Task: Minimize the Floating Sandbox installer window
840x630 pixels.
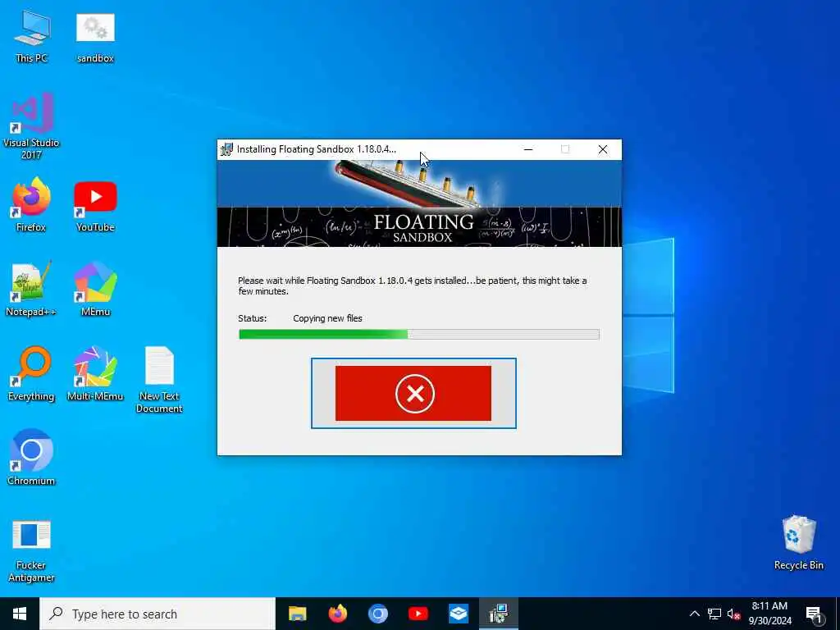Action: [x=528, y=149]
